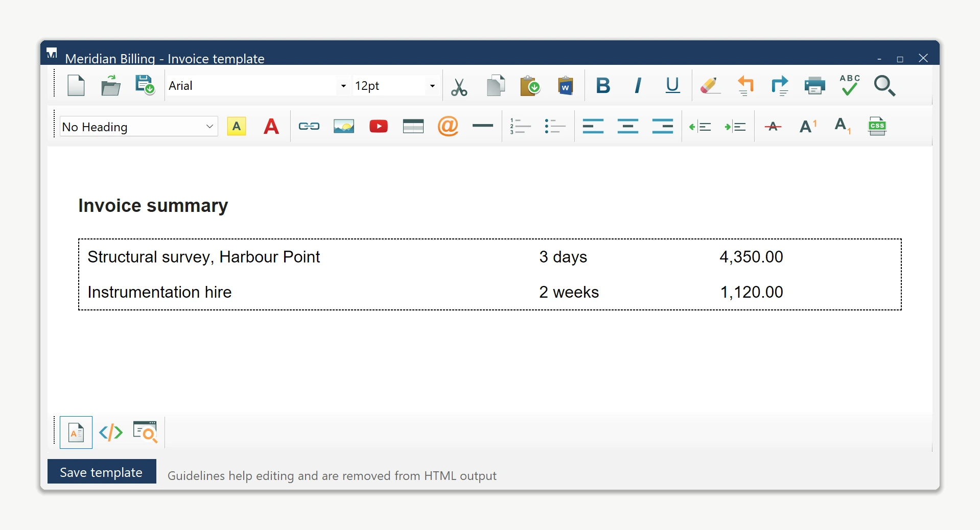Paste from Word icon
980x530 pixels.
click(565, 86)
